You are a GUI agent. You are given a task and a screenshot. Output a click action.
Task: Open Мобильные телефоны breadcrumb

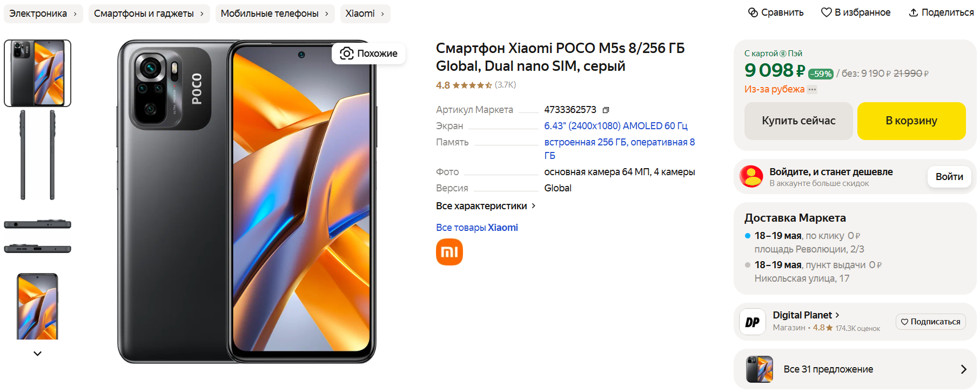(x=275, y=14)
